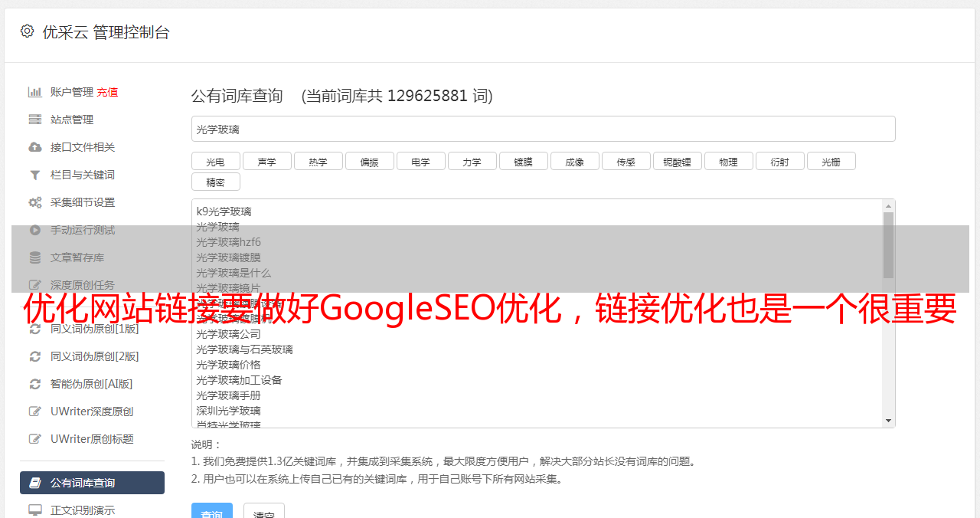The height and width of the screenshot is (518, 980).
Task: Click the refresh icon for 智能伪原创[AI版]
Action: click(x=35, y=384)
